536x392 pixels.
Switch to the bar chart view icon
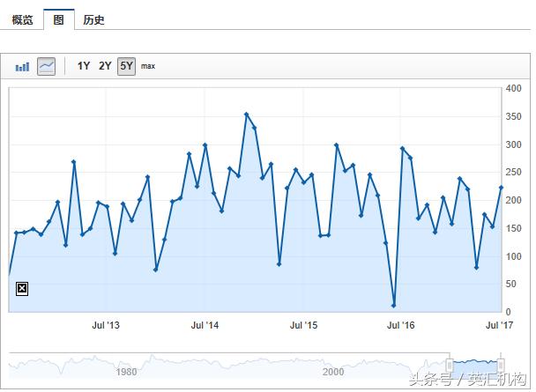coord(22,66)
